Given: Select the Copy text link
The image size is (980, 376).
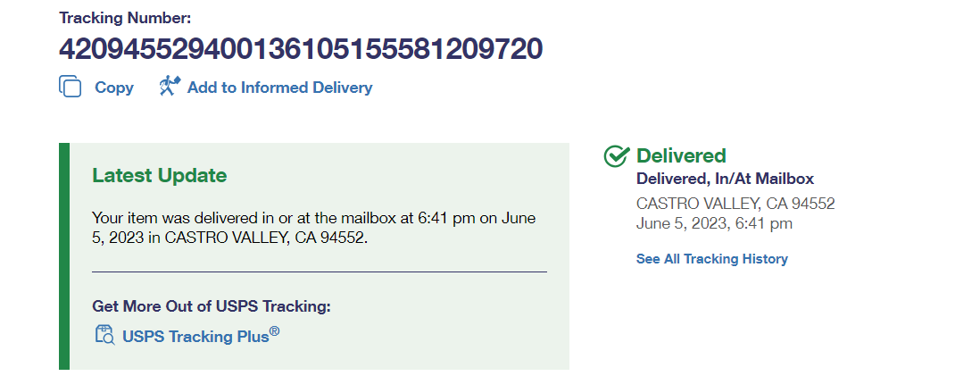Looking at the screenshot, I should click(114, 88).
